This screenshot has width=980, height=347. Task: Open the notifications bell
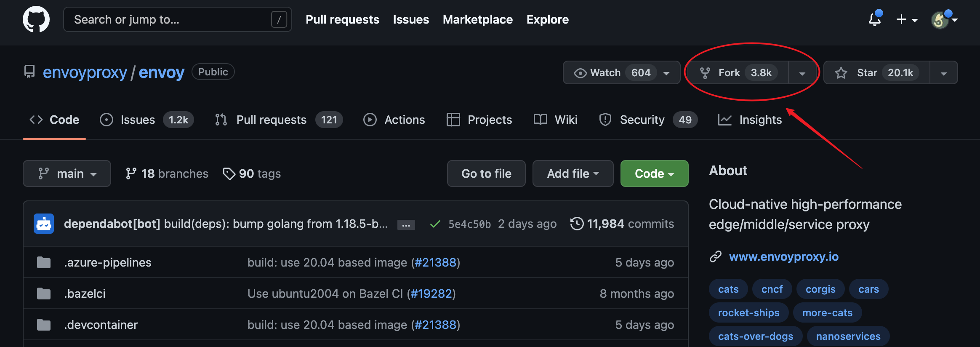tap(875, 19)
